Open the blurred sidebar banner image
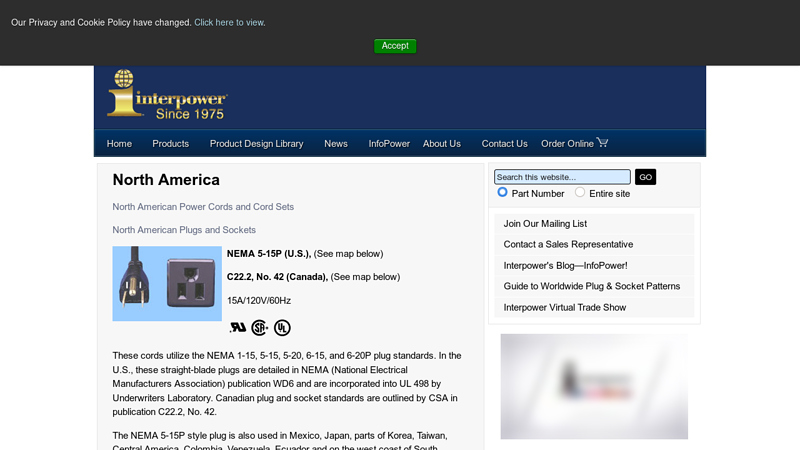The width and height of the screenshot is (800, 450). (x=594, y=386)
